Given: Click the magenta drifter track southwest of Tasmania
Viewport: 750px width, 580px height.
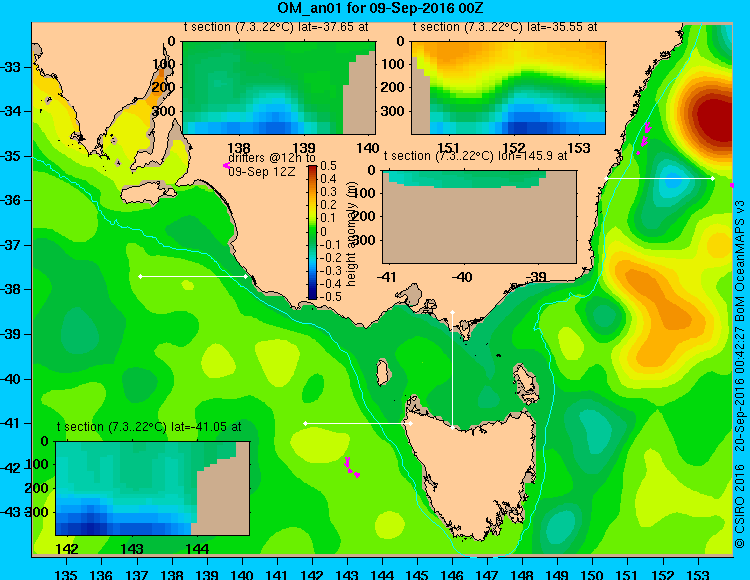Looking at the screenshot, I should pos(352,468).
